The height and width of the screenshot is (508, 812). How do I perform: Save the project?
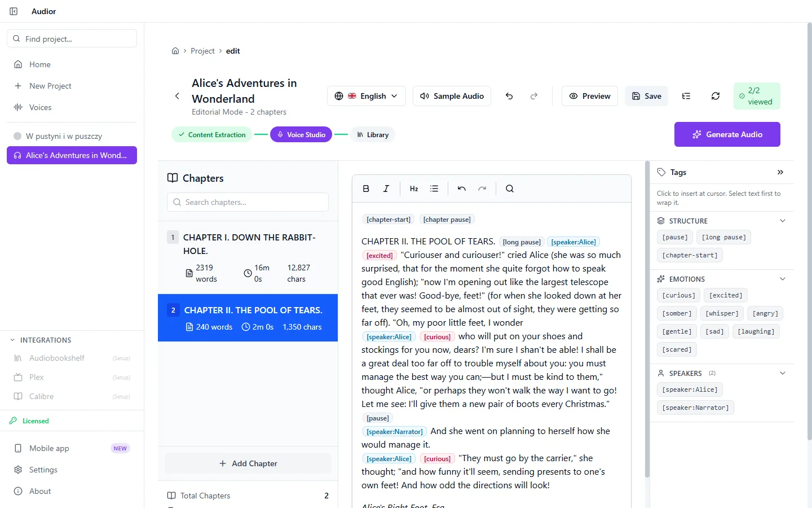[647, 96]
